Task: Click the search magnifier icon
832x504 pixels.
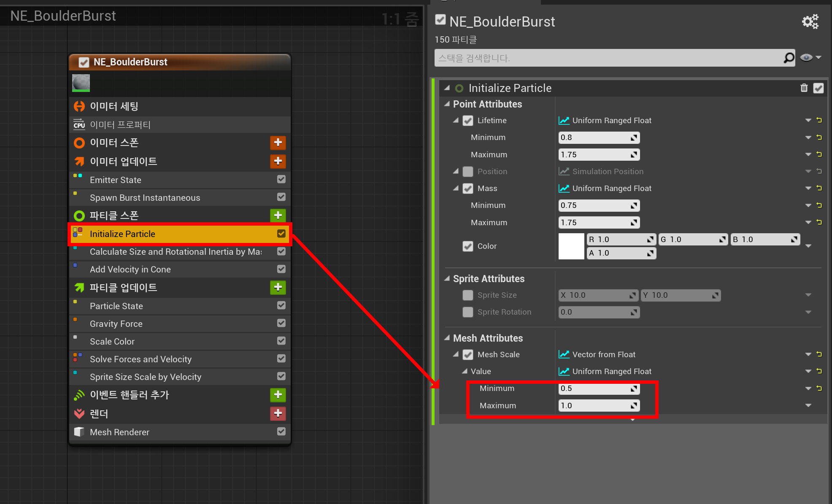Action: tap(789, 58)
